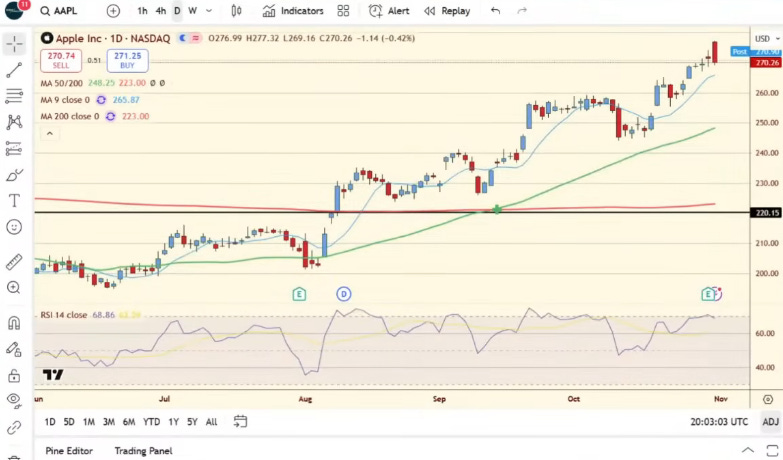This screenshot has width=783, height=460.
Task: Open the candlestick chart type menu
Action: pyautogui.click(x=236, y=11)
